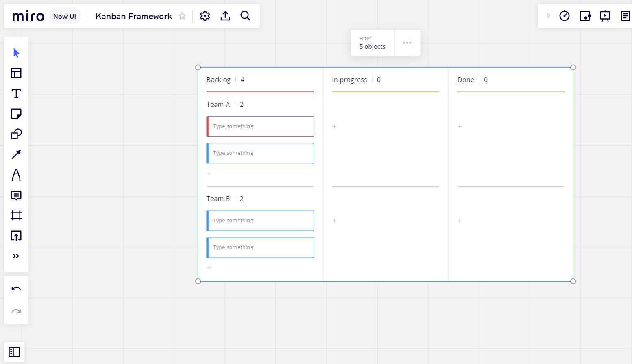Select the Shapes tool

16,134
